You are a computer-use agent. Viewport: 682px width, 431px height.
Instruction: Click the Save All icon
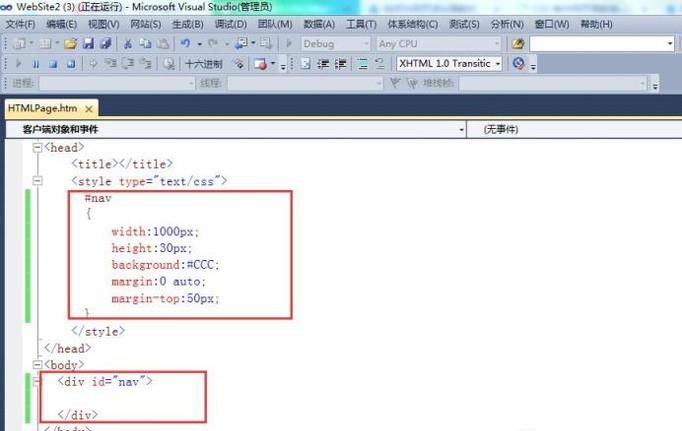[104, 44]
